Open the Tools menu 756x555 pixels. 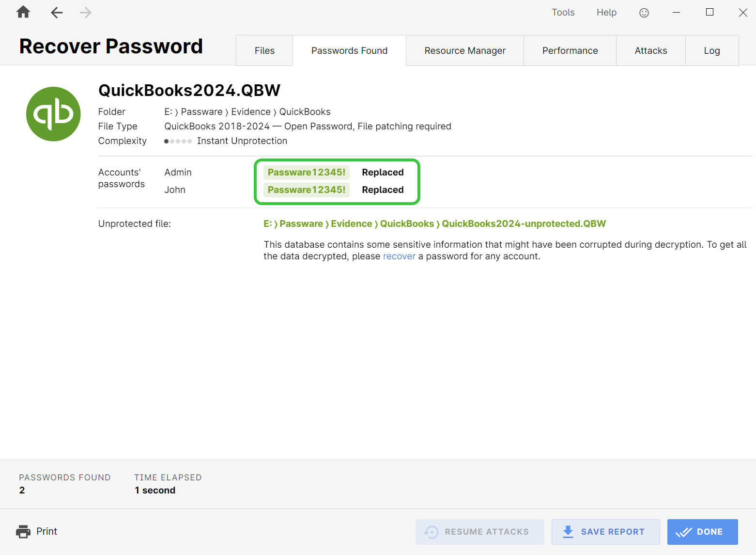(563, 12)
